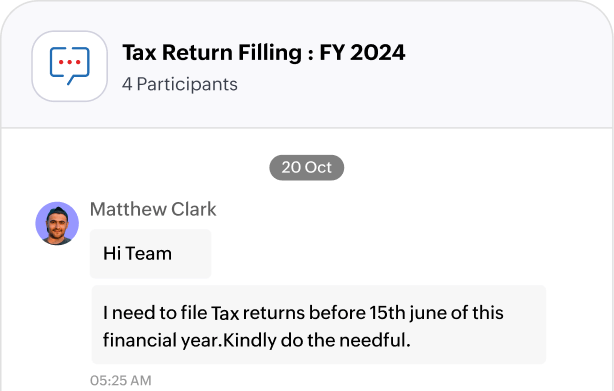Select the Tax returns message bubble
This screenshot has height=391, width=614.
319,325
